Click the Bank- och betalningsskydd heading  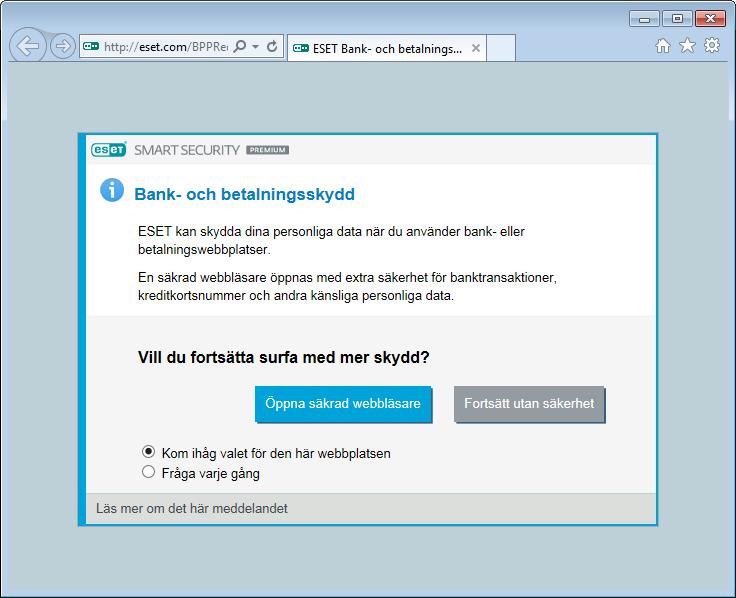[x=245, y=194]
